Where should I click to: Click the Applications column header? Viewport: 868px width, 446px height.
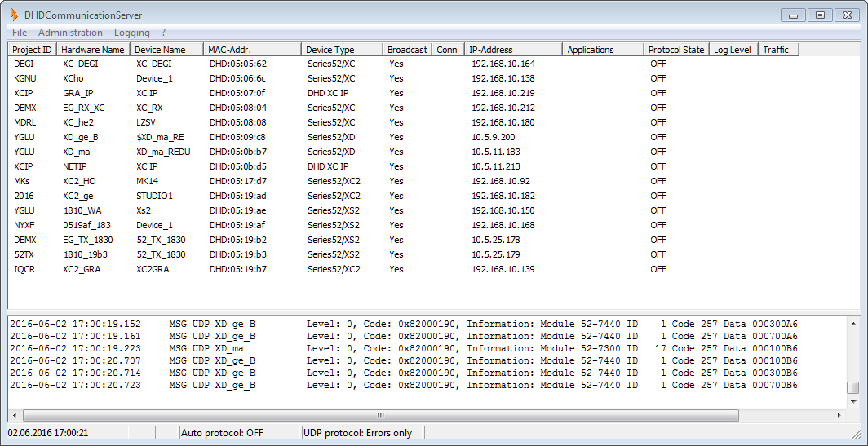tap(603, 50)
